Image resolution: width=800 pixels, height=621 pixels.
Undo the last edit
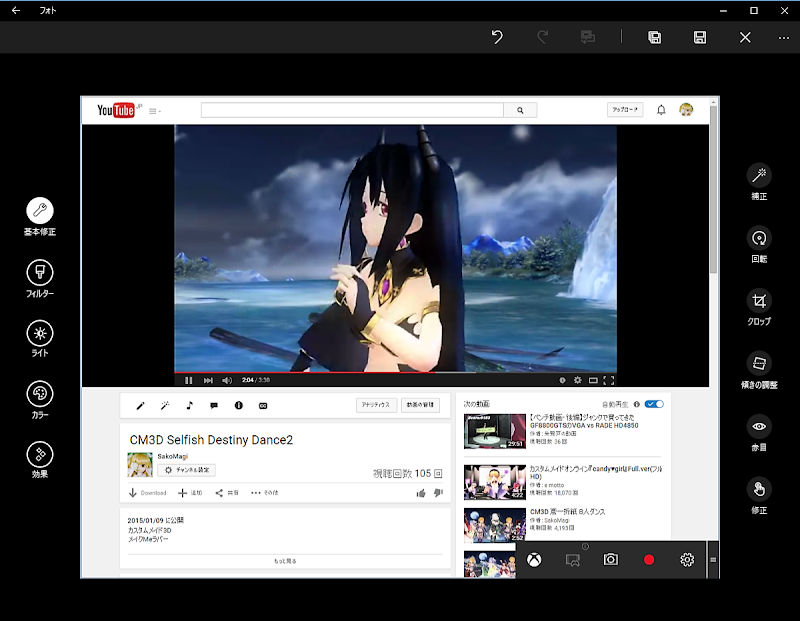coord(497,37)
